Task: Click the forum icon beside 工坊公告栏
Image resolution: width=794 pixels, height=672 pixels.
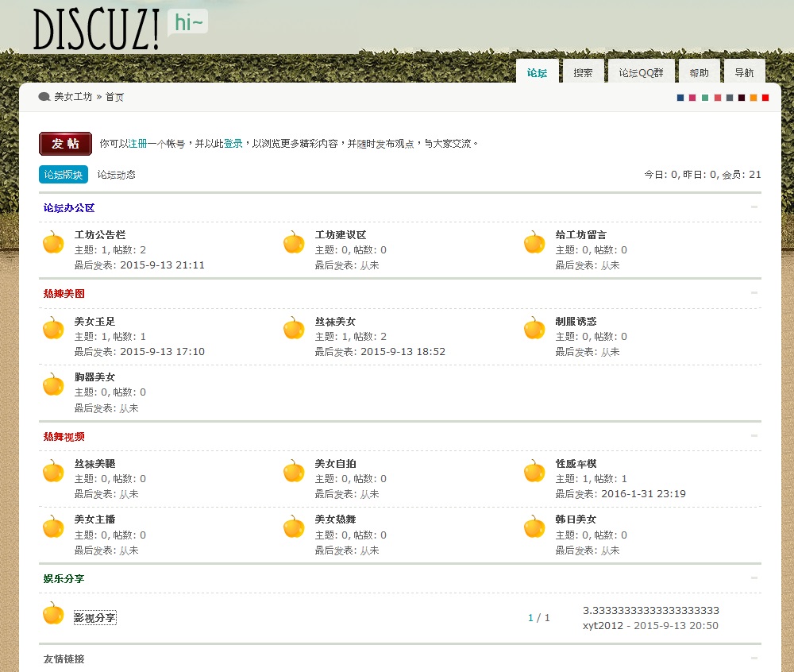Action: tap(53, 242)
